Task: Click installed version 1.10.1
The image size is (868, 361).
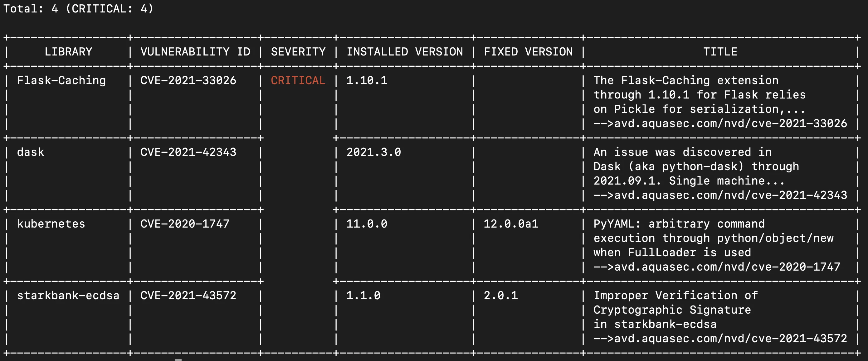Action: pos(367,80)
